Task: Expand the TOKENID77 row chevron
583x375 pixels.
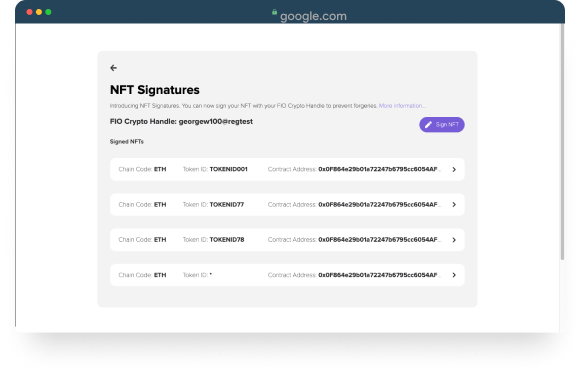Action: click(454, 204)
